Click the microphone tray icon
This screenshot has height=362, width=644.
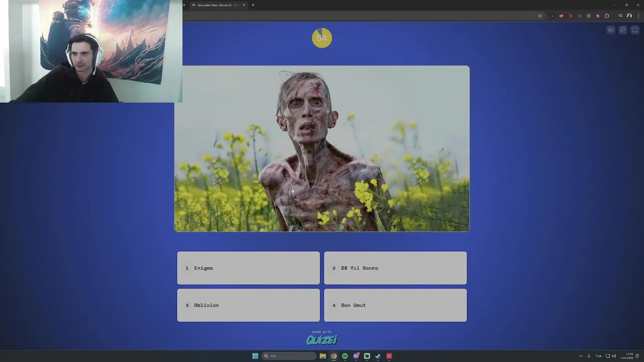pyautogui.click(x=589, y=356)
